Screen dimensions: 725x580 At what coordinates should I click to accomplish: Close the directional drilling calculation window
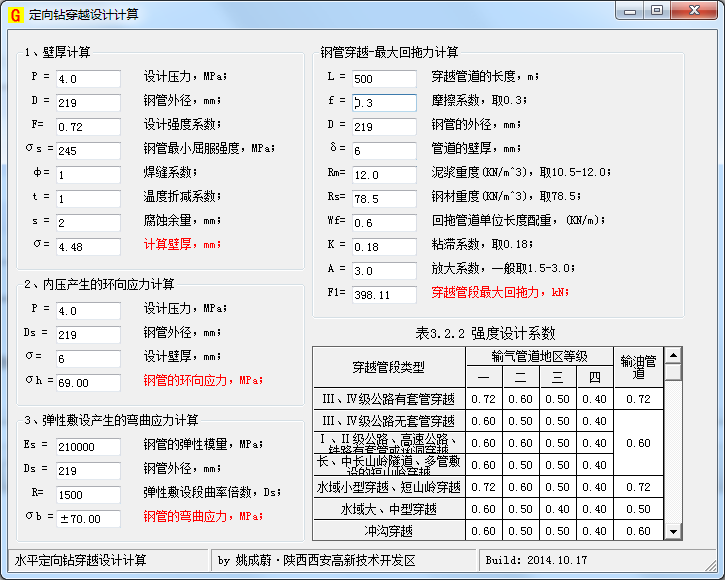pos(696,10)
